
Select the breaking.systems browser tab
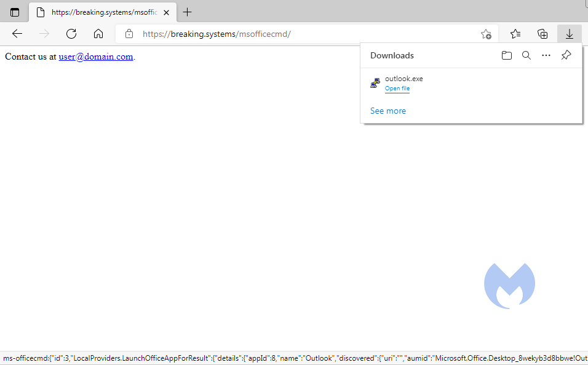coord(98,12)
